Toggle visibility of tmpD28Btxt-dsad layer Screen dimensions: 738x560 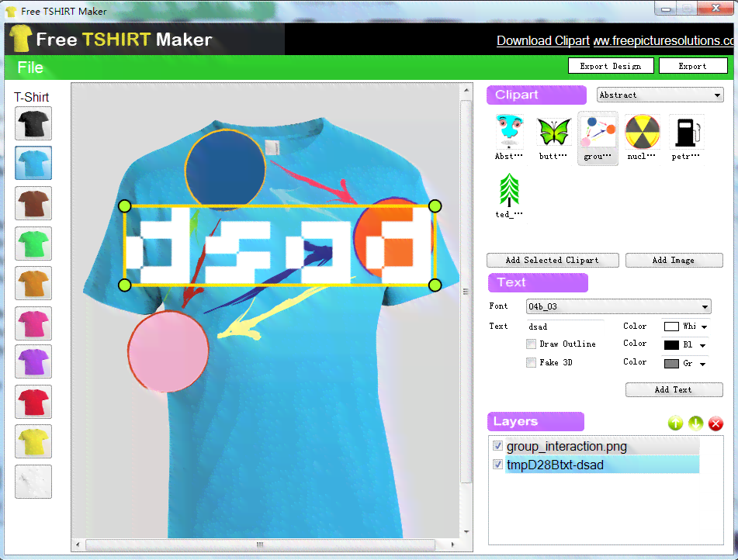[x=497, y=465]
